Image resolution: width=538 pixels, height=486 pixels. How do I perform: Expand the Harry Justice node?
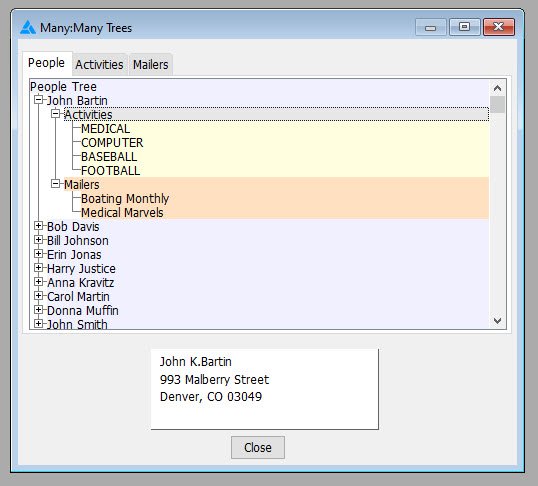click(x=39, y=268)
